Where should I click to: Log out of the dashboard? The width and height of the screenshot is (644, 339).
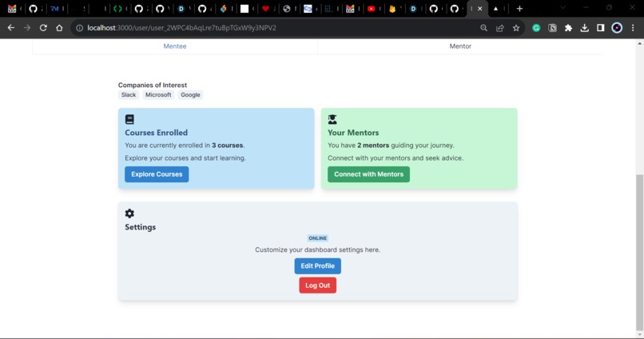click(x=317, y=285)
